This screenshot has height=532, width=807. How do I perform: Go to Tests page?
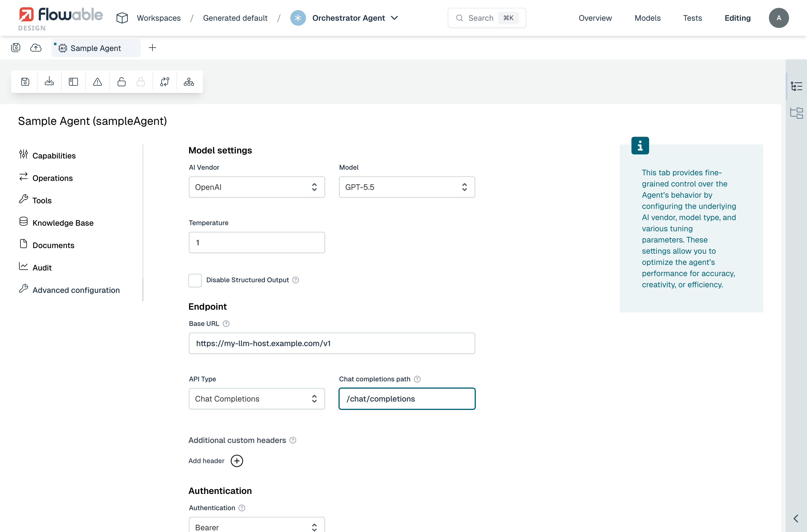692,18
